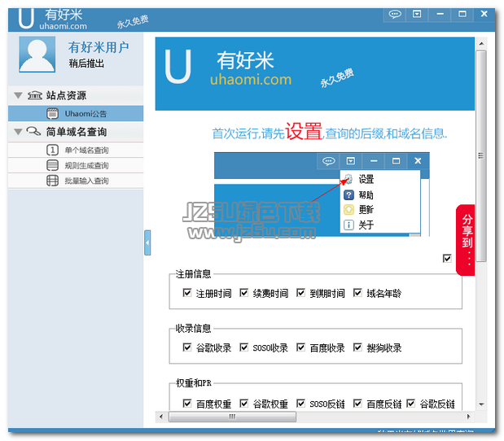Toggle the 百度权重 checkbox
504x441 pixels.
(x=187, y=403)
